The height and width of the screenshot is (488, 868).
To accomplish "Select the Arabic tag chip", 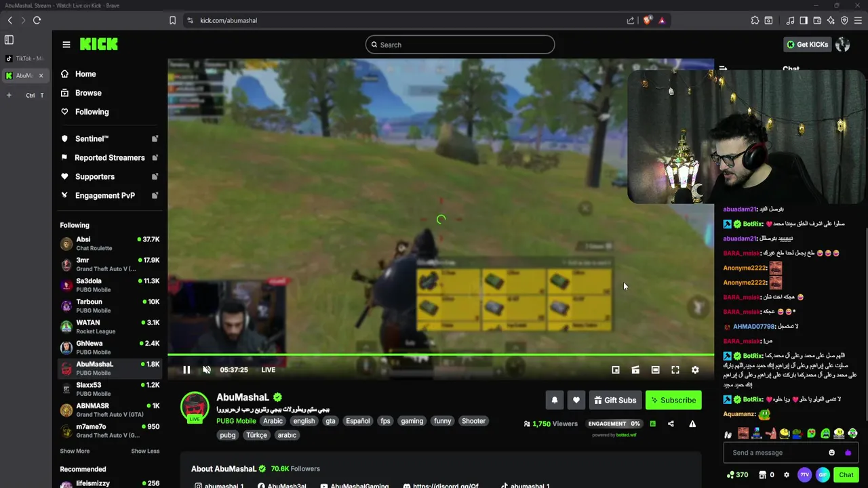I will [273, 421].
